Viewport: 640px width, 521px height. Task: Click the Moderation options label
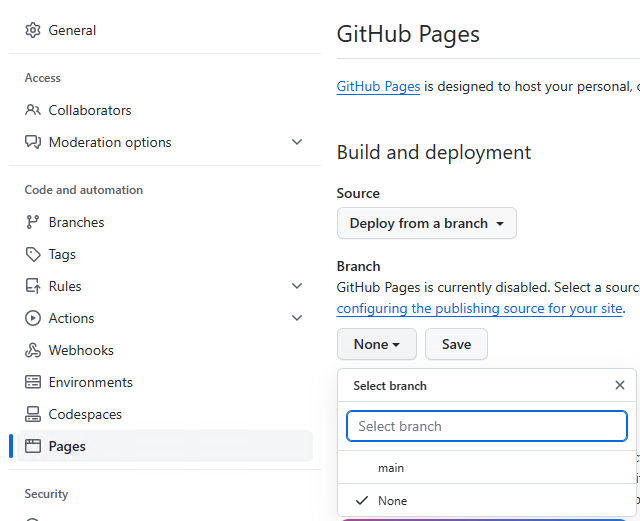(x=110, y=142)
